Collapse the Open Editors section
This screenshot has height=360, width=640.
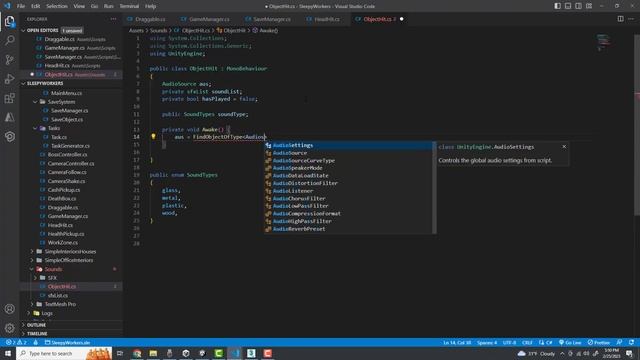point(24,31)
